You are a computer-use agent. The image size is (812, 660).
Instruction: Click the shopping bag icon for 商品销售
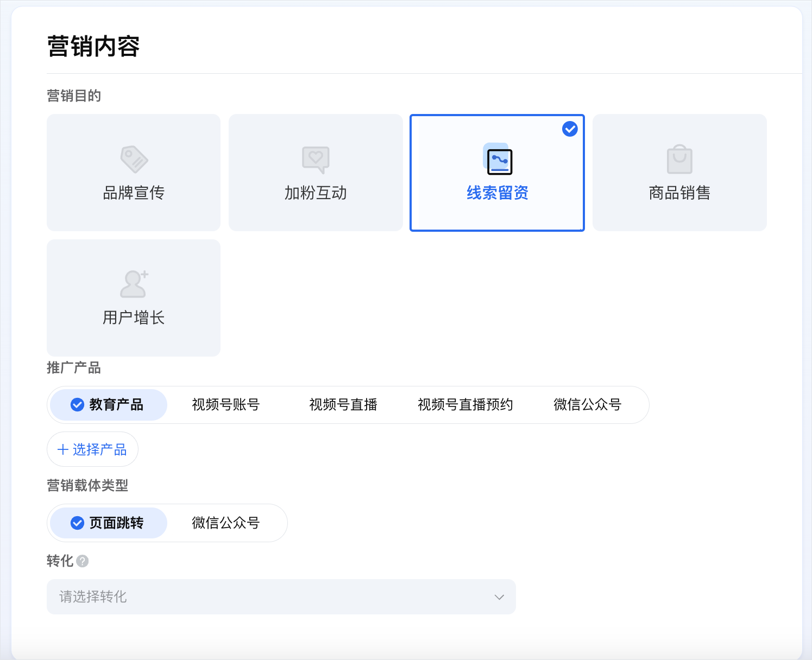pos(679,159)
